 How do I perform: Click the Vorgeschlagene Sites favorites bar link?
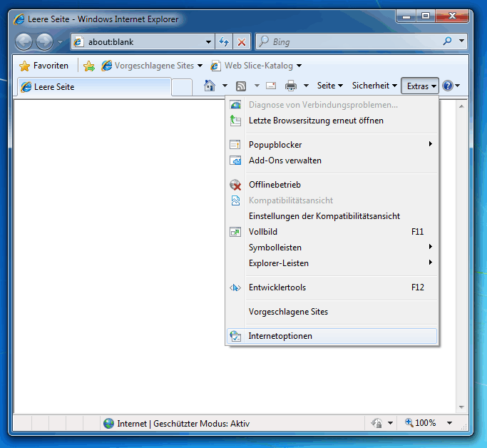tap(153, 66)
